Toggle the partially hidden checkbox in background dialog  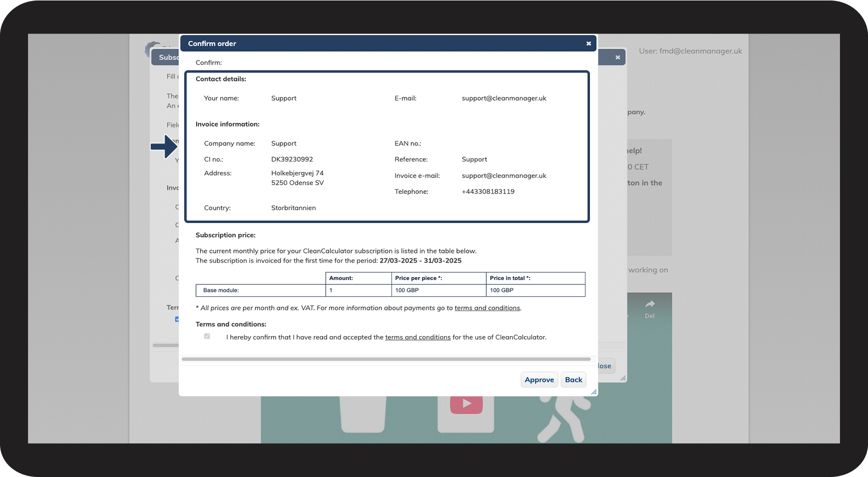click(x=177, y=319)
